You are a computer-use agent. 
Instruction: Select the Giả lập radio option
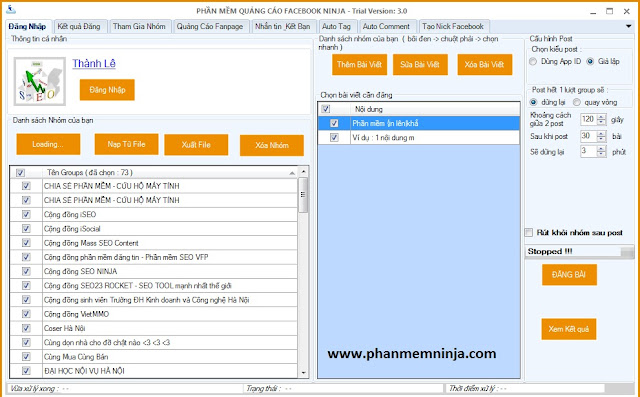(590, 62)
